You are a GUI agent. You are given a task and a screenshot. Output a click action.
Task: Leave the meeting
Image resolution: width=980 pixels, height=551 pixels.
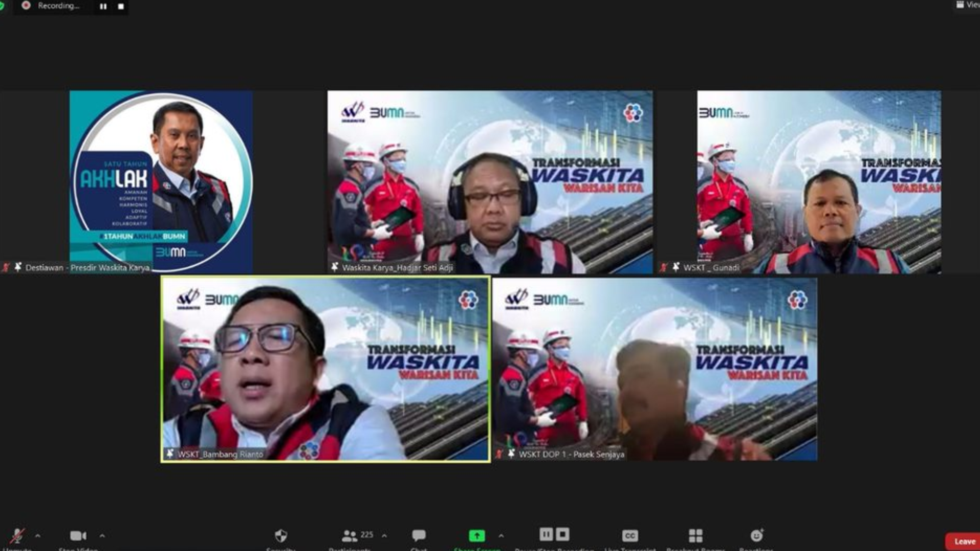point(964,541)
